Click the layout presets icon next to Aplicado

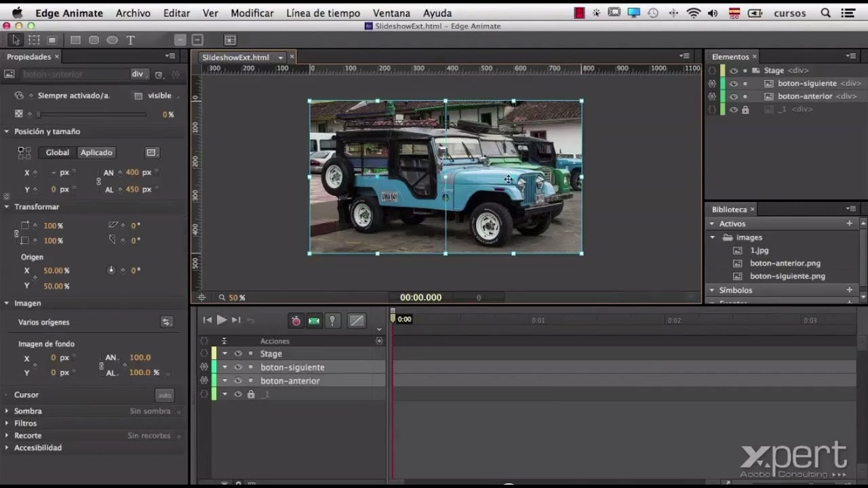pyautogui.click(x=151, y=152)
